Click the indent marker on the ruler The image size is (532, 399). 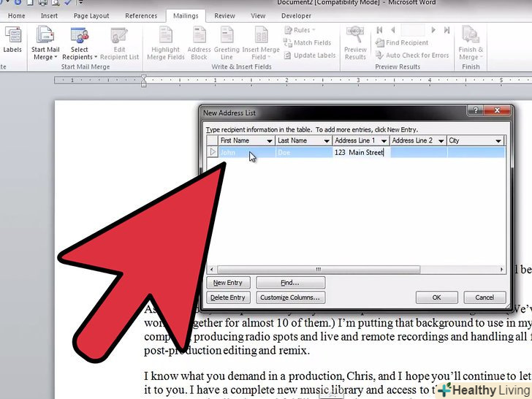tap(144, 80)
